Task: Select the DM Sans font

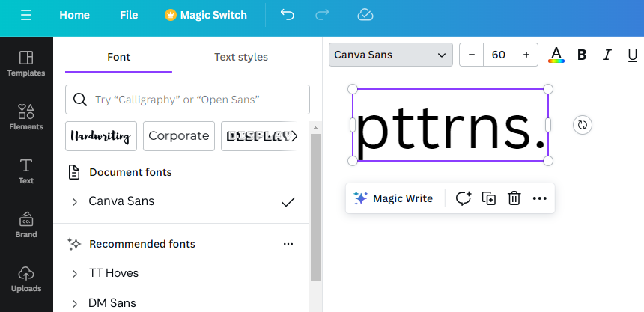Action: click(112, 303)
